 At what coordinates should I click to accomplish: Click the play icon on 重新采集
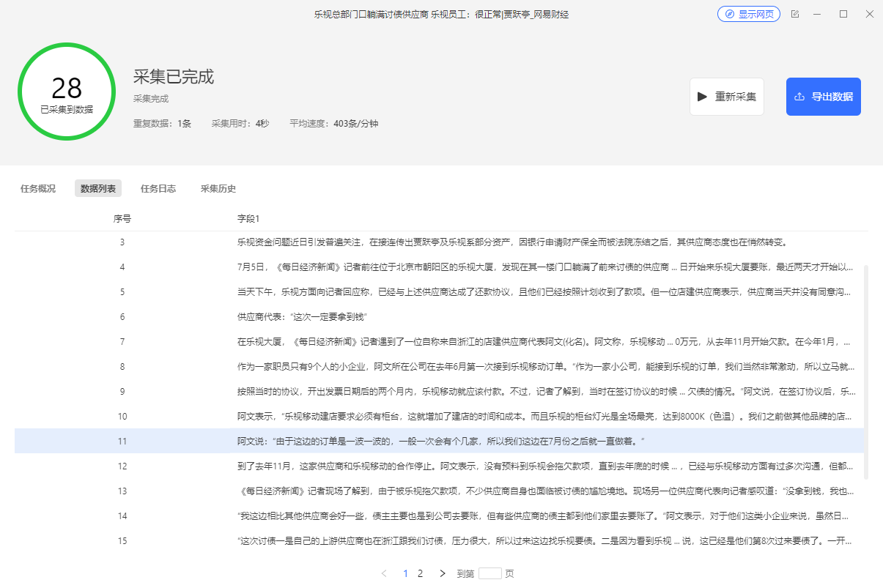702,97
